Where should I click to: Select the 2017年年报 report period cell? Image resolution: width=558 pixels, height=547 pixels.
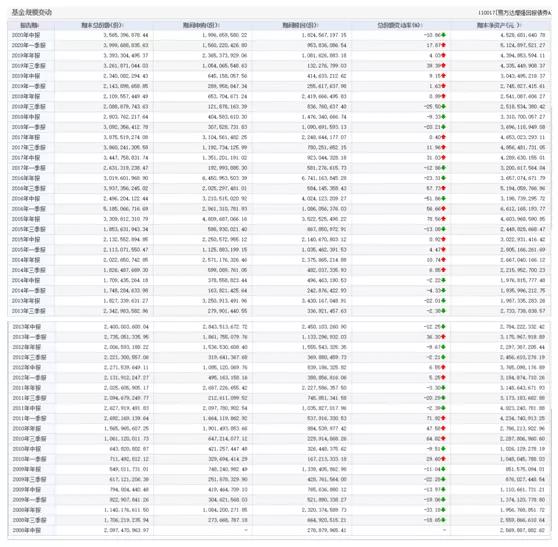coord(26,137)
